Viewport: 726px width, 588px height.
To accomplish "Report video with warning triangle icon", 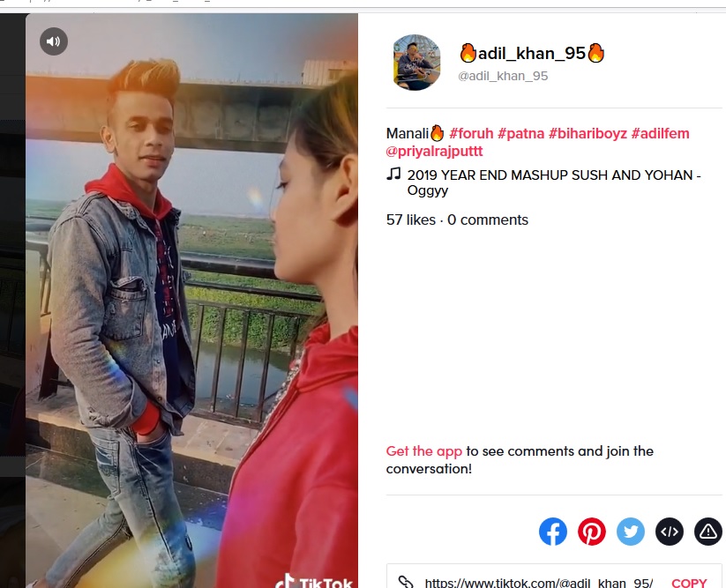I will coord(708,532).
